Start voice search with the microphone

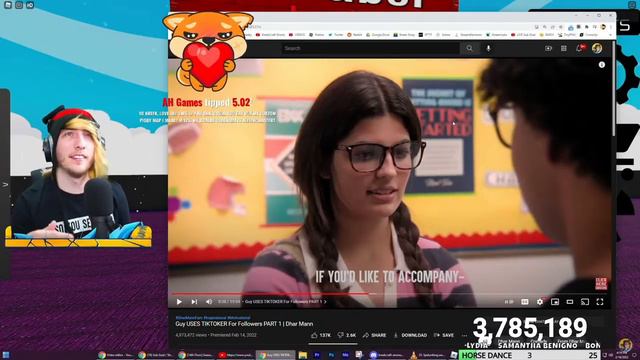coord(489,48)
